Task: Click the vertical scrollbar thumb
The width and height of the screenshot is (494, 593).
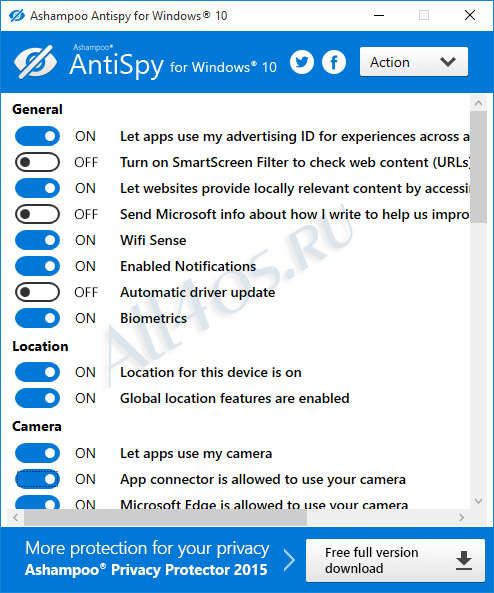Action: [478, 166]
